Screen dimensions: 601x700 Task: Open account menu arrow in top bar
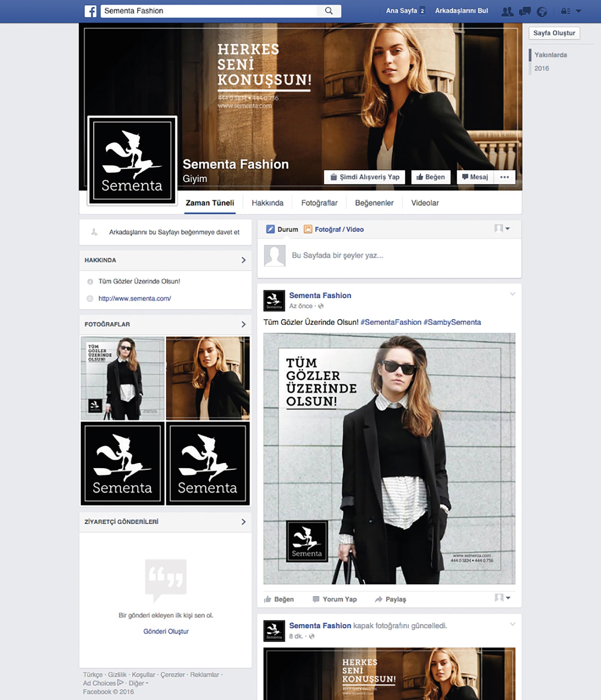click(579, 11)
